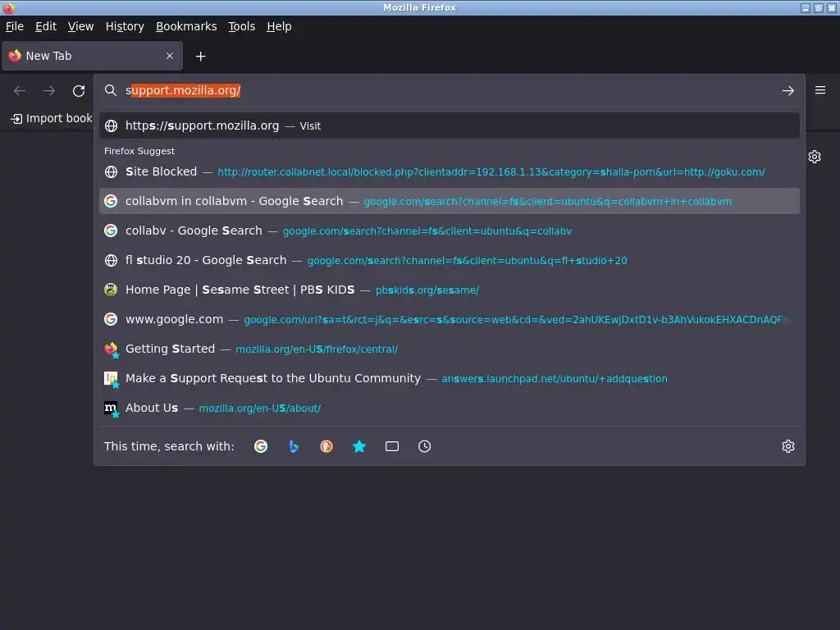Open the Site Blocked suggestion
The width and height of the screenshot is (840, 630).
(449, 172)
